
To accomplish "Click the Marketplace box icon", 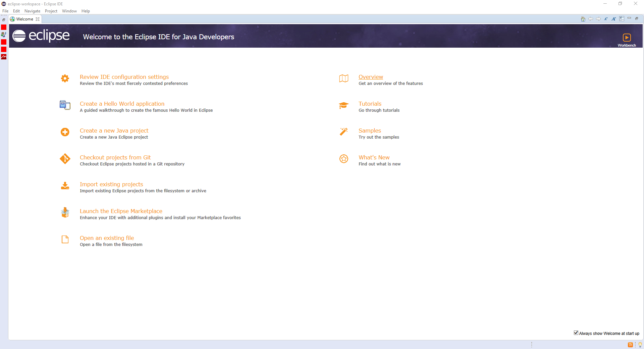I will [65, 212].
